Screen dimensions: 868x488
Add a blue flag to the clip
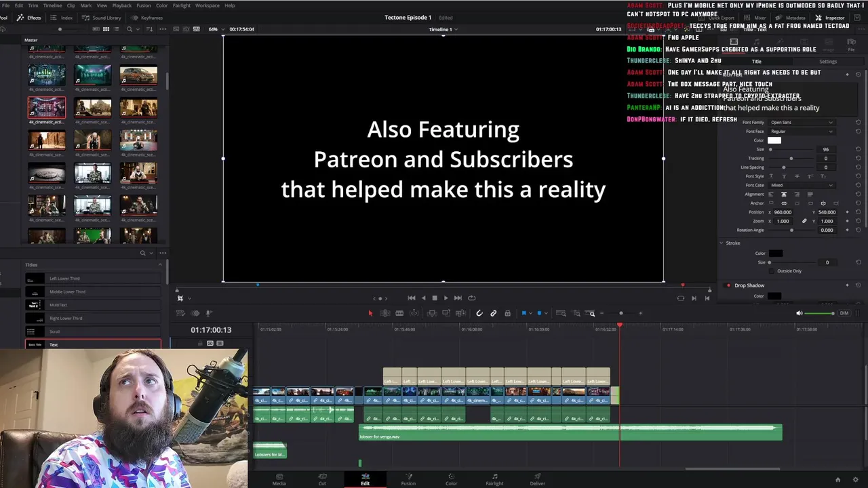[524, 313]
